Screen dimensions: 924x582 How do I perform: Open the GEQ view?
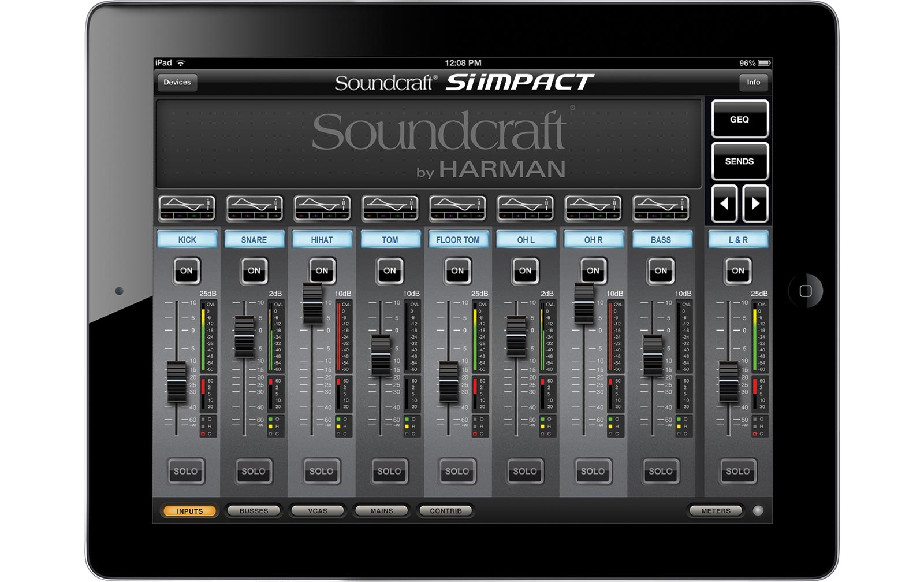point(740,119)
